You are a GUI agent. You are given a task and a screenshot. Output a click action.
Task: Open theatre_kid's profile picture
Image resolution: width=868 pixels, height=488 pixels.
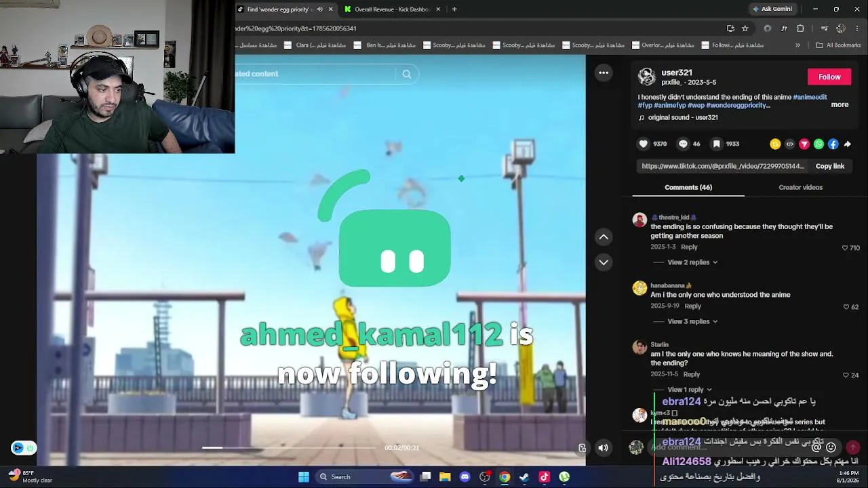[x=639, y=220]
